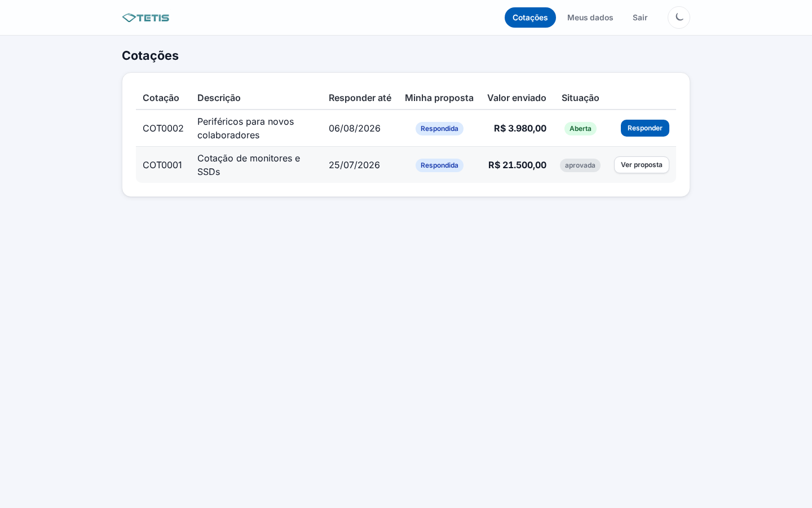Click description Cotação de monitores e SSDs

[x=249, y=165]
